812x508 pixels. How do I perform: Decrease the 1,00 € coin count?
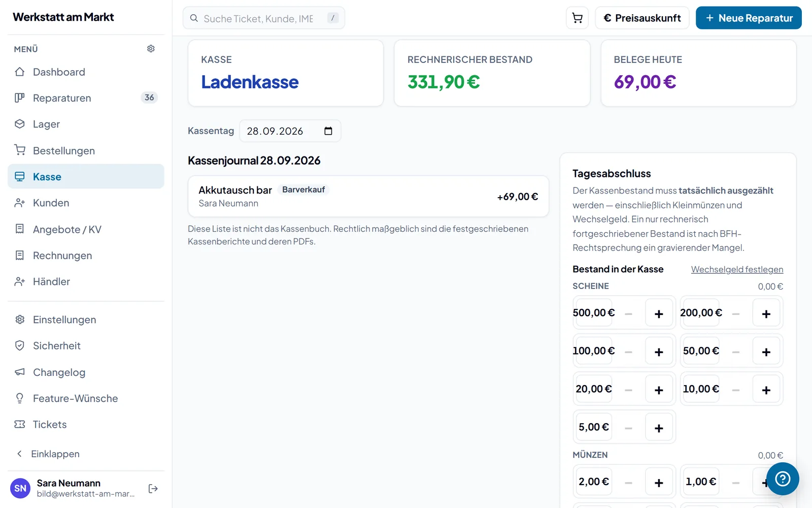(736, 482)
